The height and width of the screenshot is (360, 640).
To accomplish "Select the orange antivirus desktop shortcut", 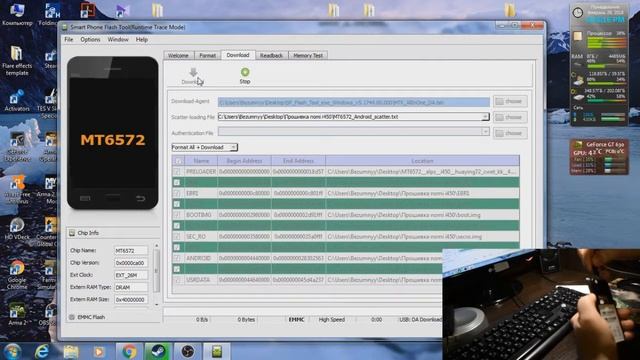I will (17, 190).
